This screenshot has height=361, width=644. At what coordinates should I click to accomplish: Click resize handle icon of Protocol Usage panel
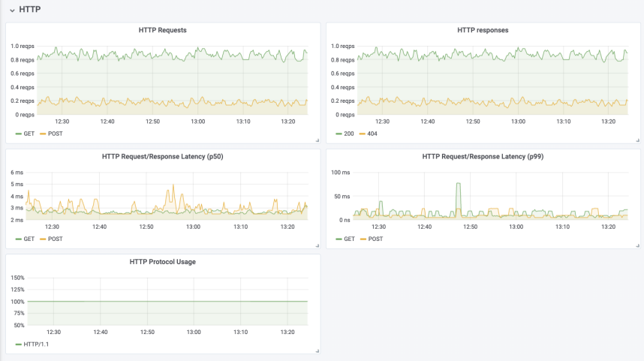coord(317,350)
